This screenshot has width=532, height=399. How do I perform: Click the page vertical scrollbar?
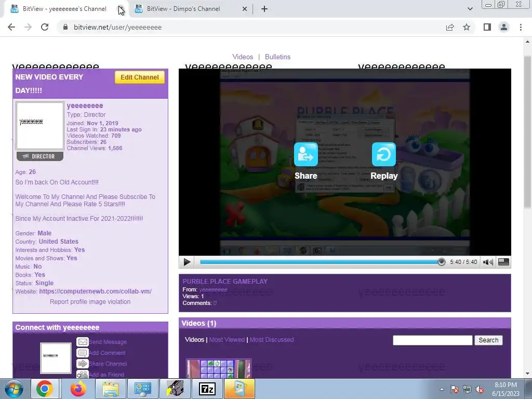[x=528, y=132]
